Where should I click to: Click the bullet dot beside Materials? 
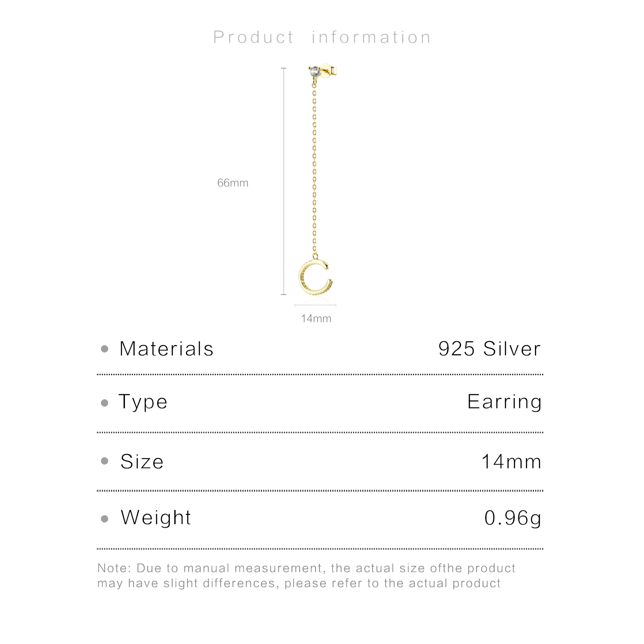point(104,349)
